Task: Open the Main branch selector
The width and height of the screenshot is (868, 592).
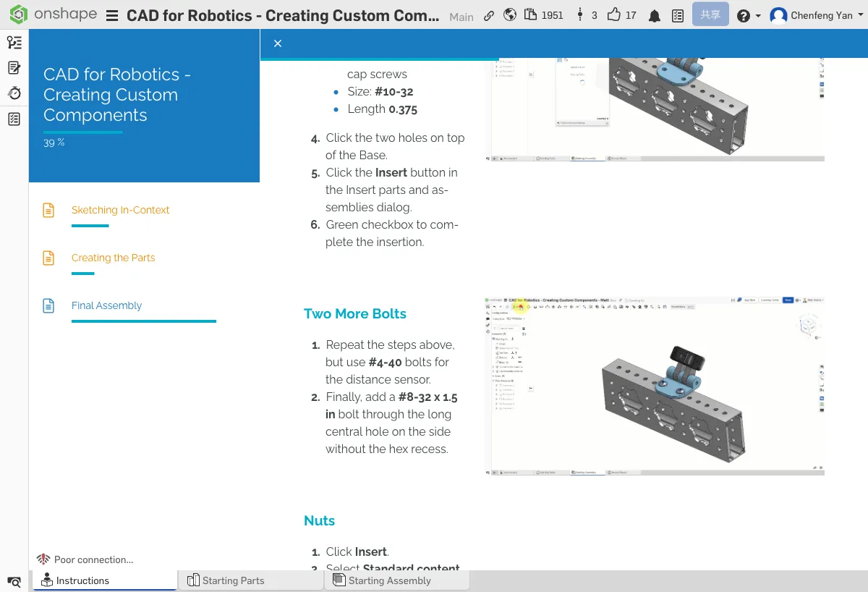Action: point(461,17)
